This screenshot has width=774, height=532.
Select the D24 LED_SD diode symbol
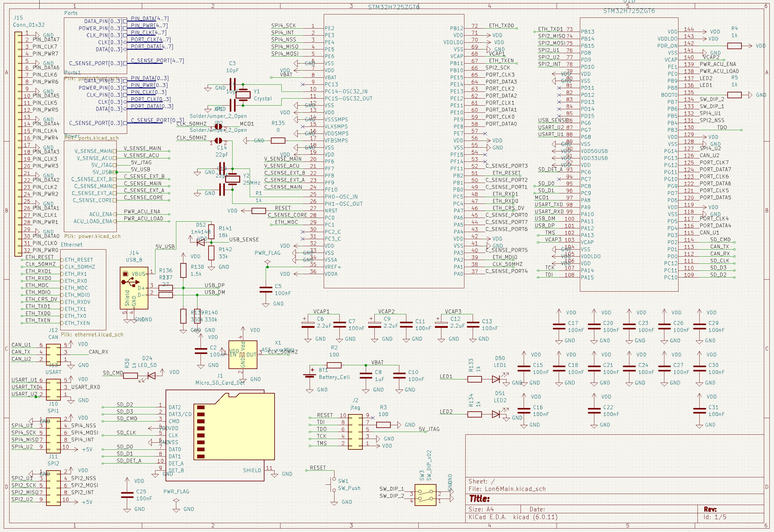pos(151,376)
